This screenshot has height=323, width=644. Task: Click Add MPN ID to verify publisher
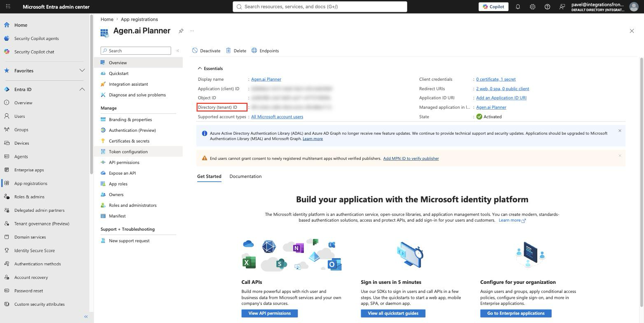(x=411, y=158)
